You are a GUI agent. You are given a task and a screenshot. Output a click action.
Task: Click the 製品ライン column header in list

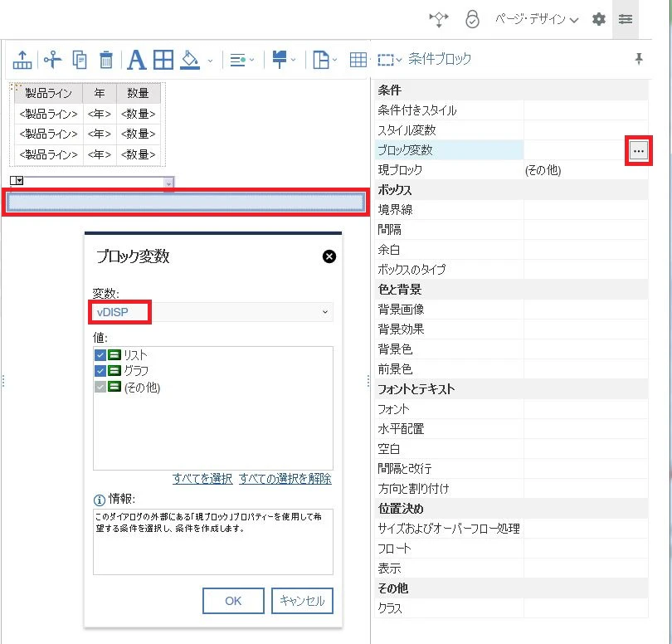(x=48, y=93)
